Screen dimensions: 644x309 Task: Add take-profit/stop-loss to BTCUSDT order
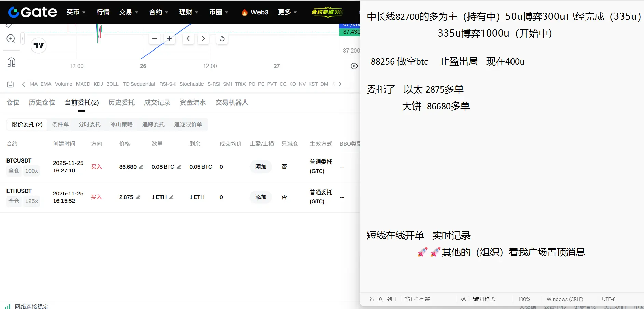[261, 167]
